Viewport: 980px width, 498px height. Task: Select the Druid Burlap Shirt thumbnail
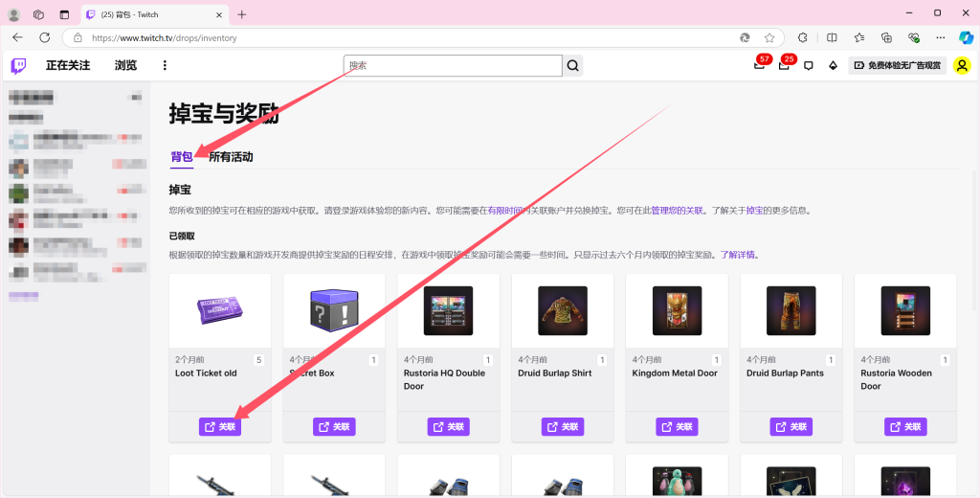pos(563,310)
